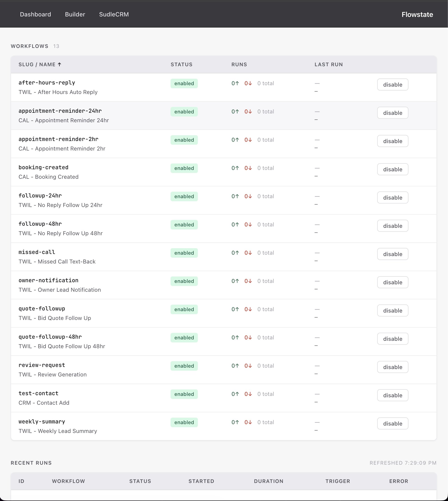Screen dimensions: 448x501
Task: Click the Workflows section heading
Action: pos(30,46)
